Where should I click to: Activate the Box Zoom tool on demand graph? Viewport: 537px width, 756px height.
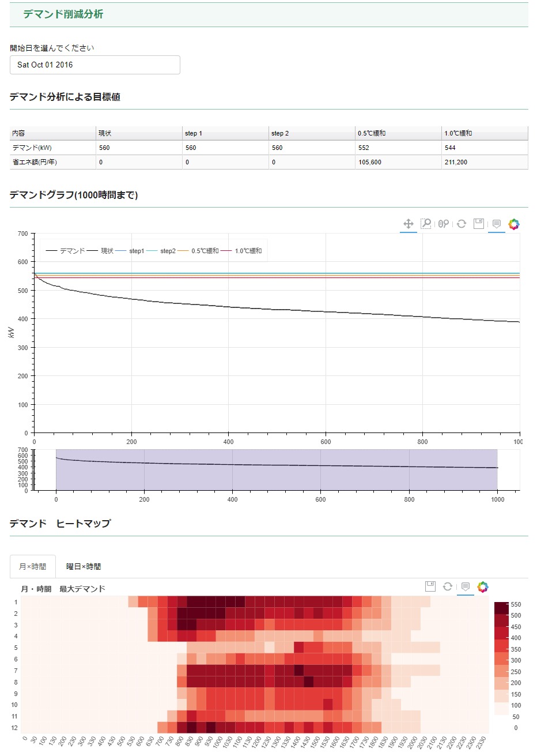[426, 224]
